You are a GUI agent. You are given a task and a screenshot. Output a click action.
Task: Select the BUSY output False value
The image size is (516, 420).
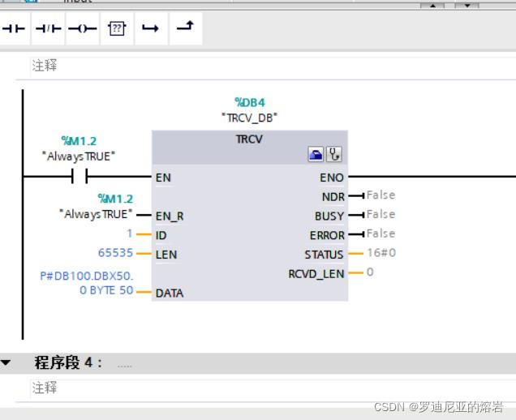(381, 214)
